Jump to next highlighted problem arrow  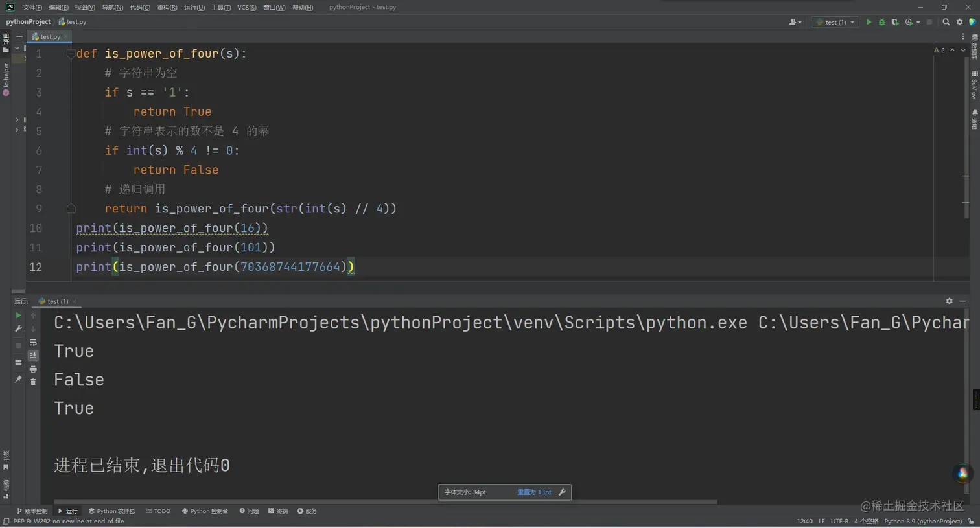[x=962, y=50]
